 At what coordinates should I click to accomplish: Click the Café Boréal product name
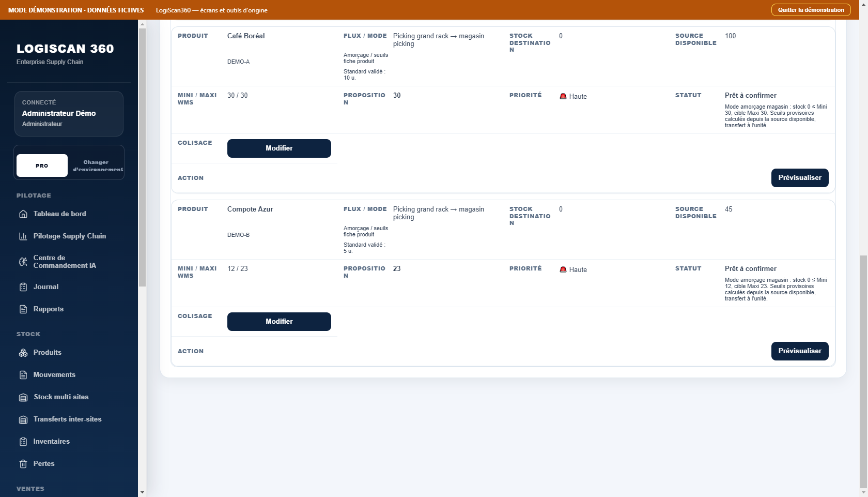[246, 36]
